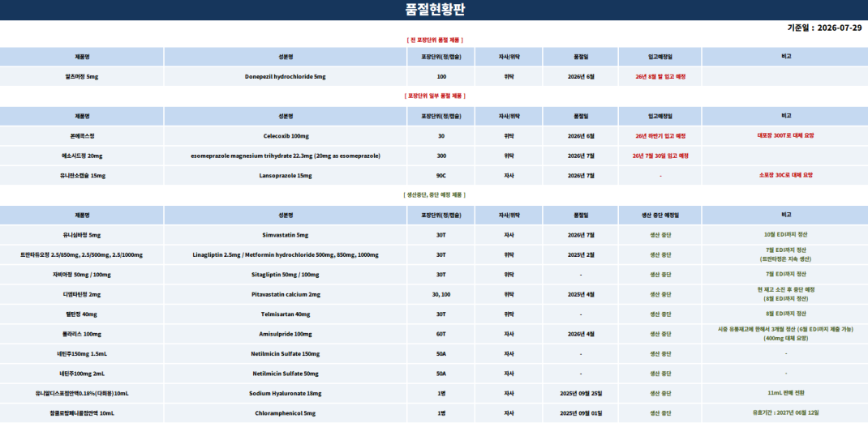The height and width of the screenshot is (423, 868).
Task: Click the esomeprazole magnesium trihydrate cell
Action: pyautogui.click(x=285, y=156)
